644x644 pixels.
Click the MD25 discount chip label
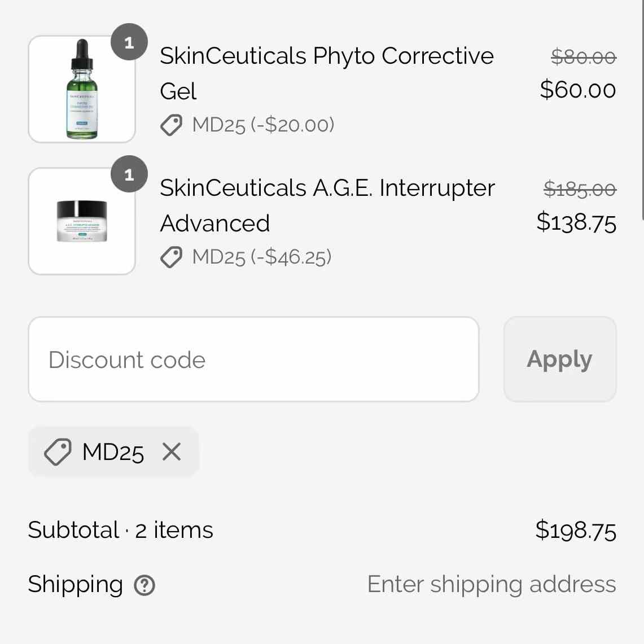[113, 452]
